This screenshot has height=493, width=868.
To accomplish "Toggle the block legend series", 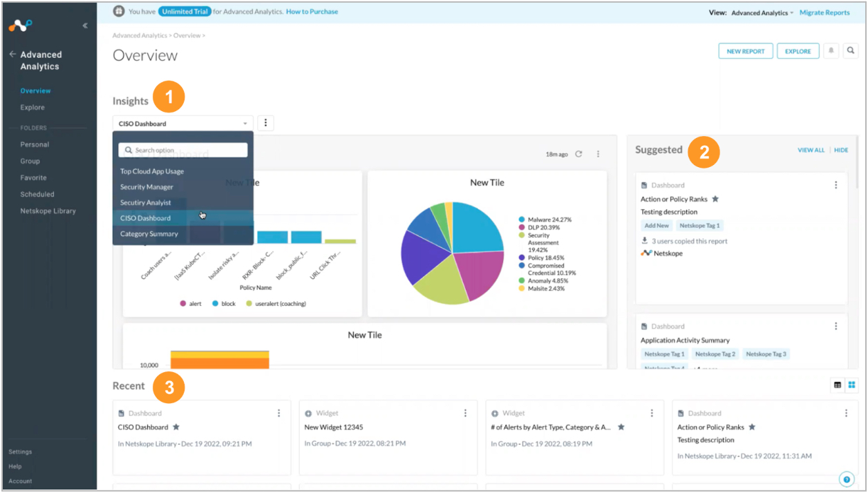I will [x=223, y=303].
